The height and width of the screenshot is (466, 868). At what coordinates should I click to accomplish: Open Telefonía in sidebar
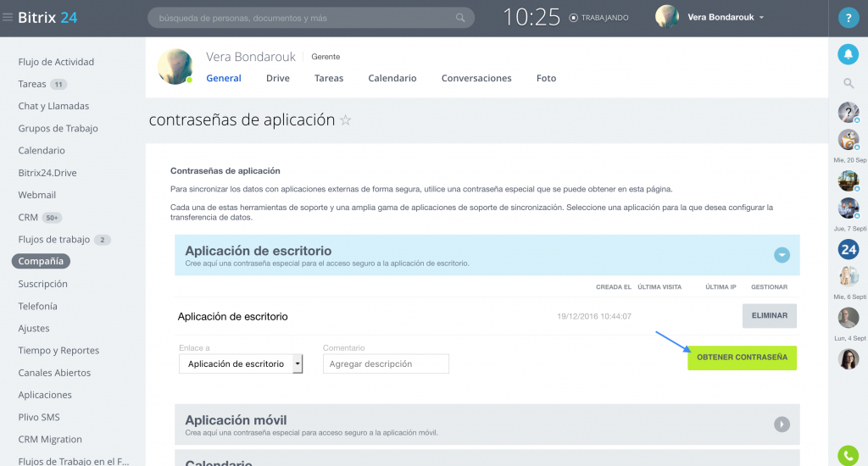click(x=37, y=306)
